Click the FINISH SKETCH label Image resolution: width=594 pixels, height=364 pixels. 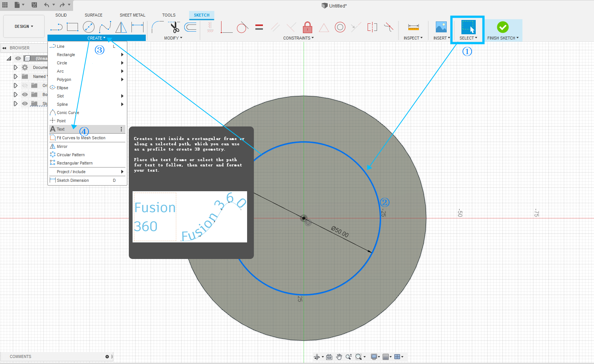coord(503,38)
